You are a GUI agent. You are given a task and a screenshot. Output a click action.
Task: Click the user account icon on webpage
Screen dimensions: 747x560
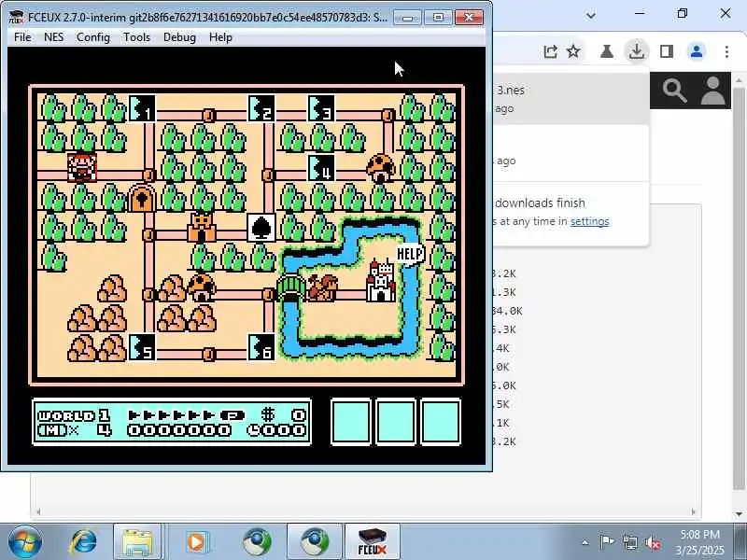coord(712,91)
